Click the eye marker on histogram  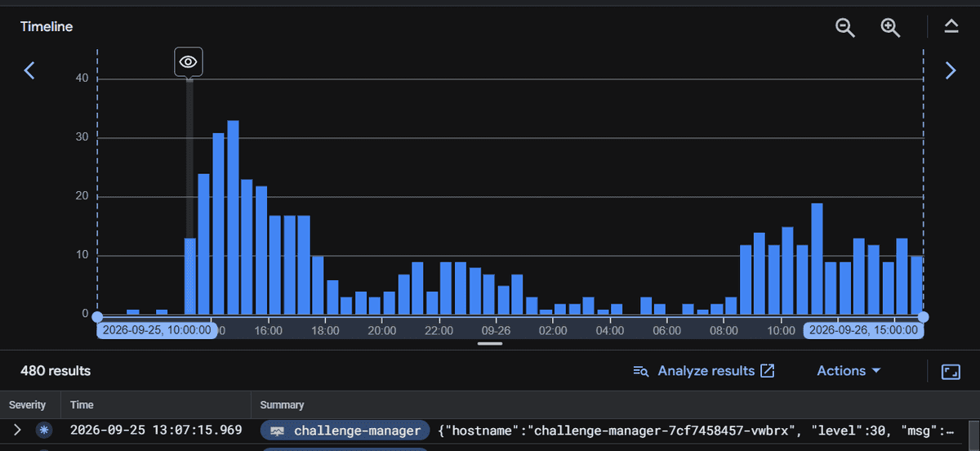(x=189, y=62)
